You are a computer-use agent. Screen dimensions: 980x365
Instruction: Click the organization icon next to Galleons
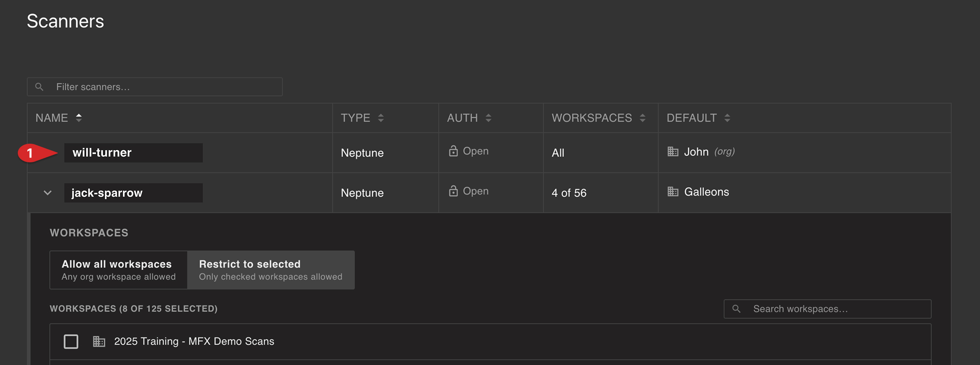coord(673,192)
